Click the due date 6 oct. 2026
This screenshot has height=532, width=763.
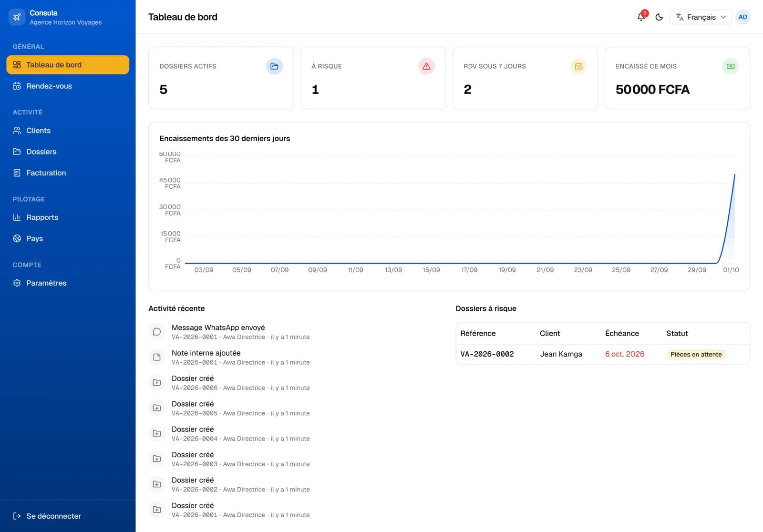(625, 354)
